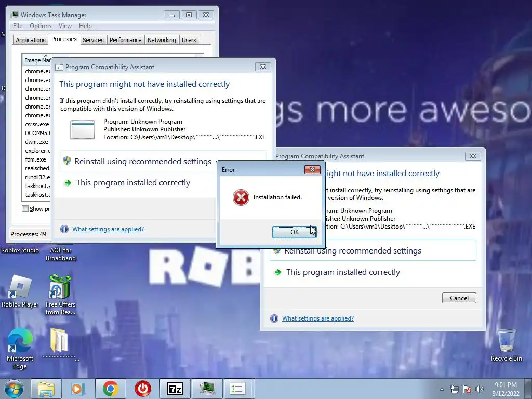Select the folder icon on the desktop
Image resolution: width=532 pixels, height=399 pixels.
[60, 341]
